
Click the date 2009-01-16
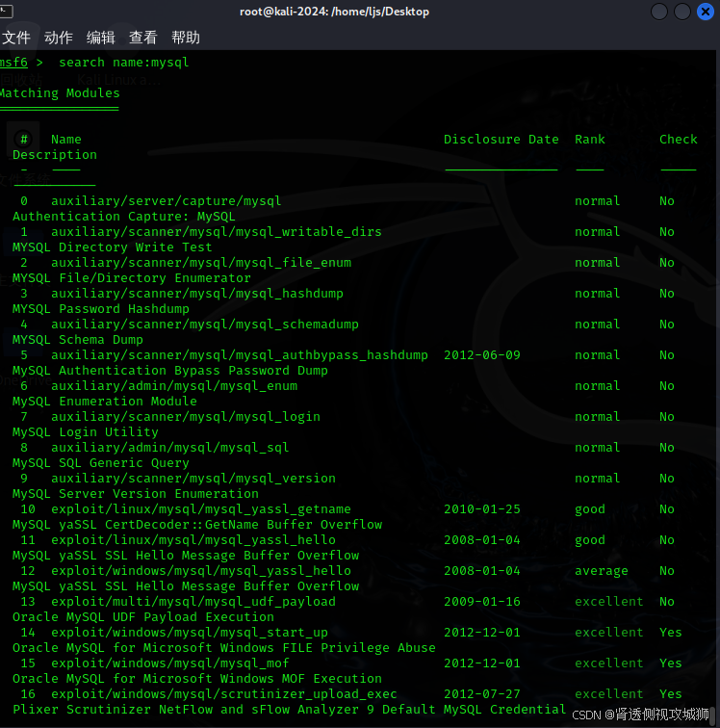click(482, 602)
